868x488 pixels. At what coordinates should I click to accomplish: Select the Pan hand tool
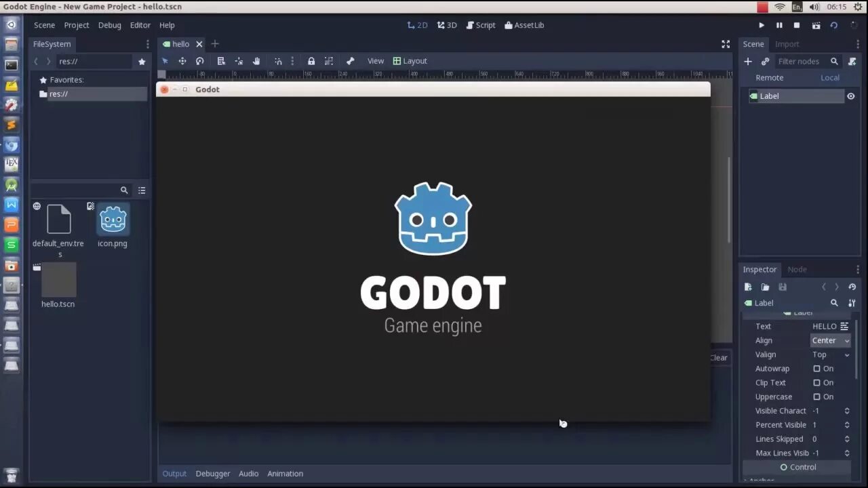coord(256,61)
